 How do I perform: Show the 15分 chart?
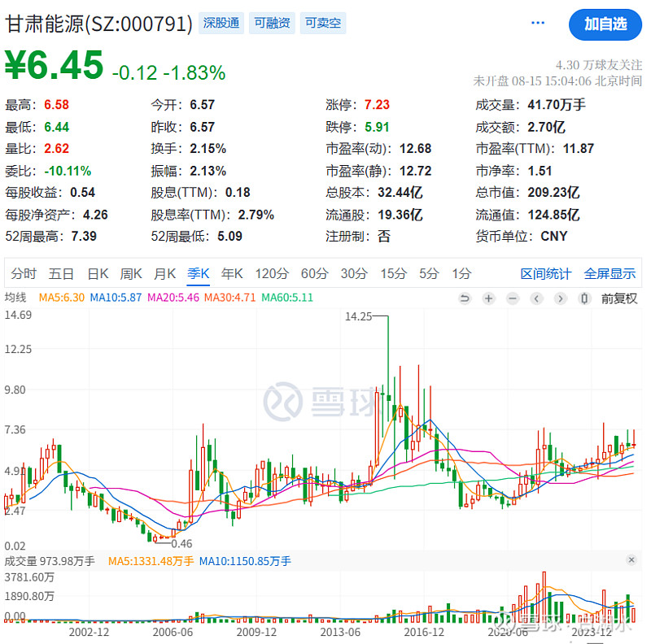[394, 273]
